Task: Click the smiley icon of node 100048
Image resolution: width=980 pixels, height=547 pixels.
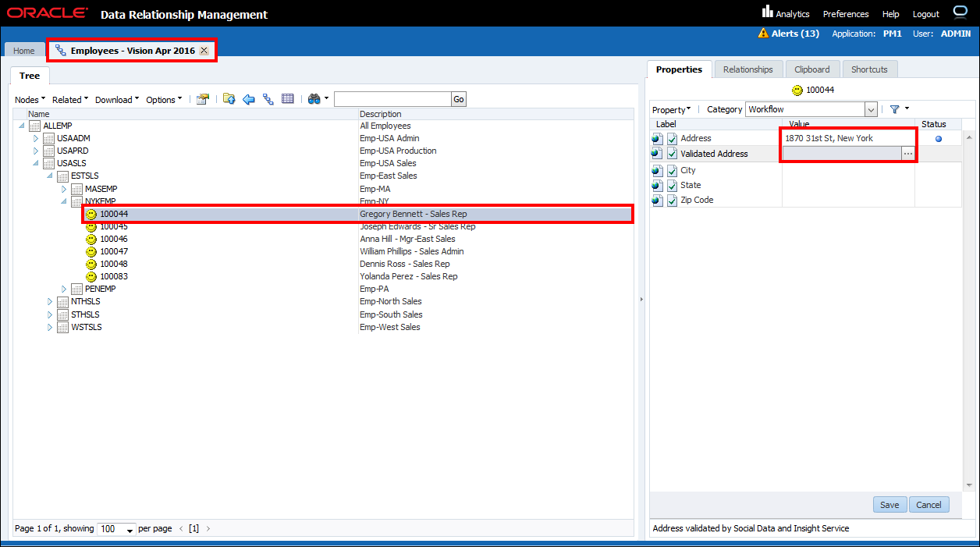Action: point(91,264)
